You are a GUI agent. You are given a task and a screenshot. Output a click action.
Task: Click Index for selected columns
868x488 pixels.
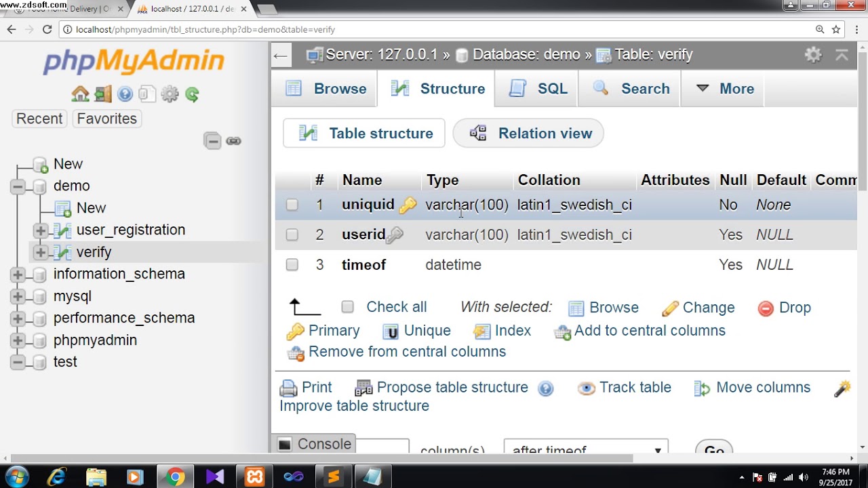(x=502, y=331)
